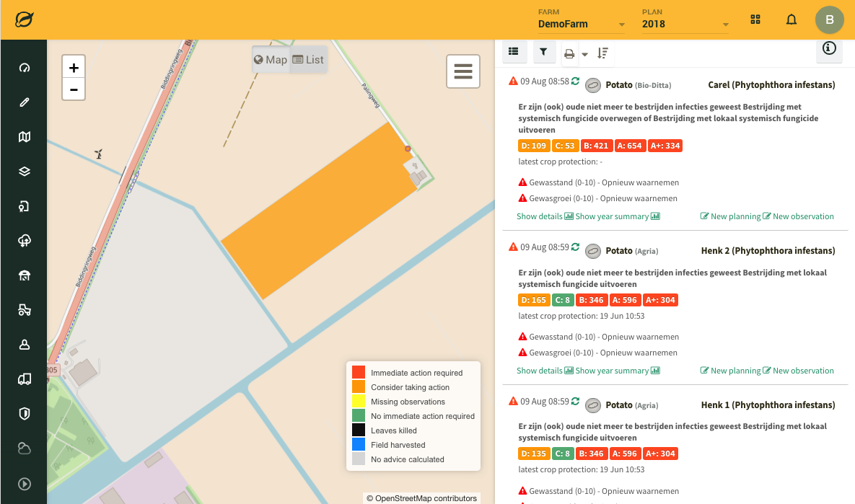Open the Farm dropdown showing DemoFarm
Screen dimensions: 855x504
pyautogui.click(x=581, y=25)
